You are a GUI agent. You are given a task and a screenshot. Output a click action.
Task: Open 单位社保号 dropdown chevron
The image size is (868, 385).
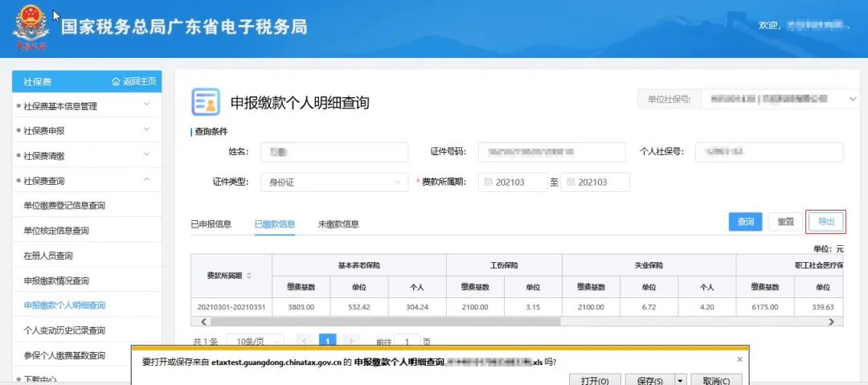click(x=853, y=99)
